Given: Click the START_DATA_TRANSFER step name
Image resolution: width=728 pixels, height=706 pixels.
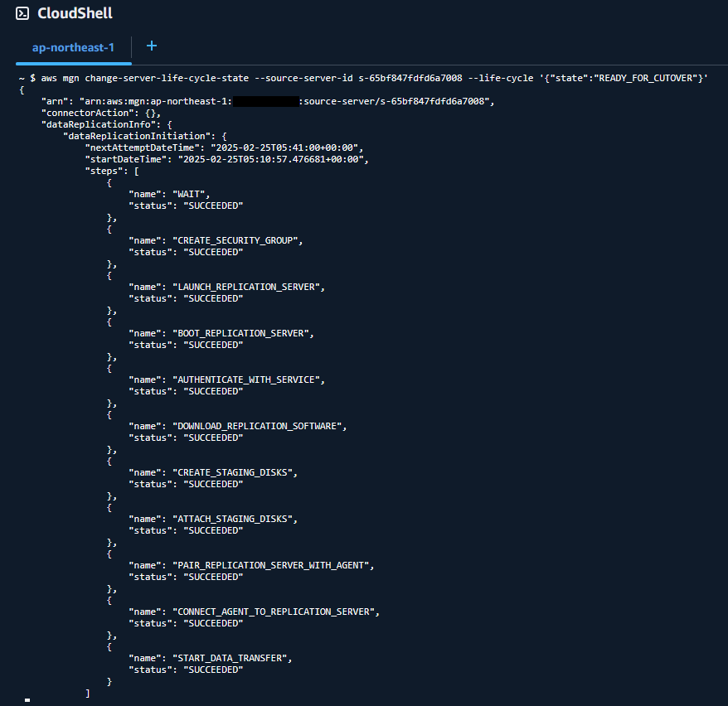Looking at the screenshot, I should pos(230,658).
